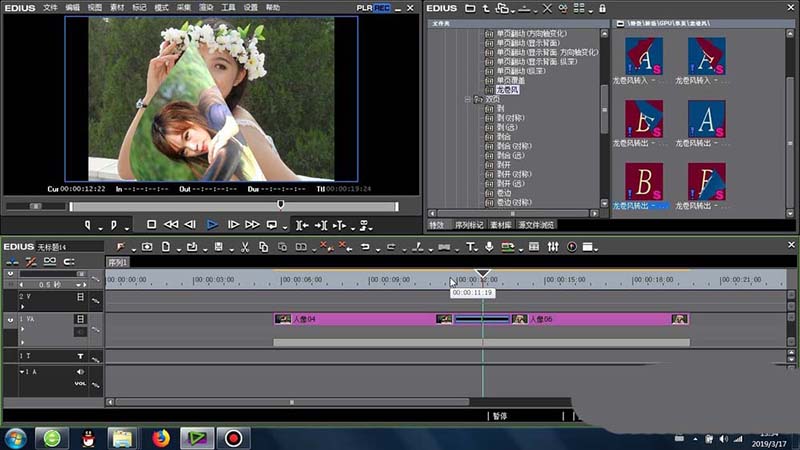Open the dropdown beside the Set In icon
Screen dimensions: 800x450
[x=101, y=228]
